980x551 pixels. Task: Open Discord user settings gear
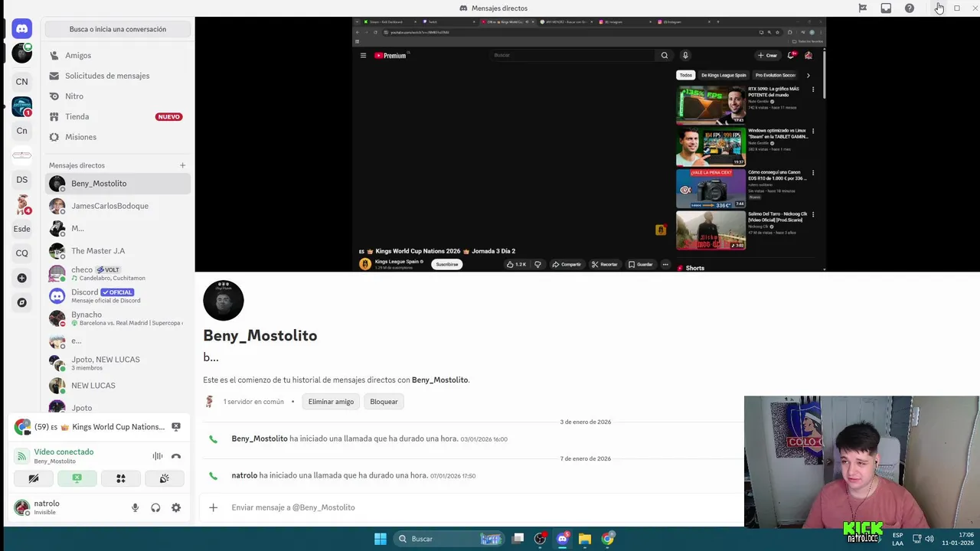point(176,507)
